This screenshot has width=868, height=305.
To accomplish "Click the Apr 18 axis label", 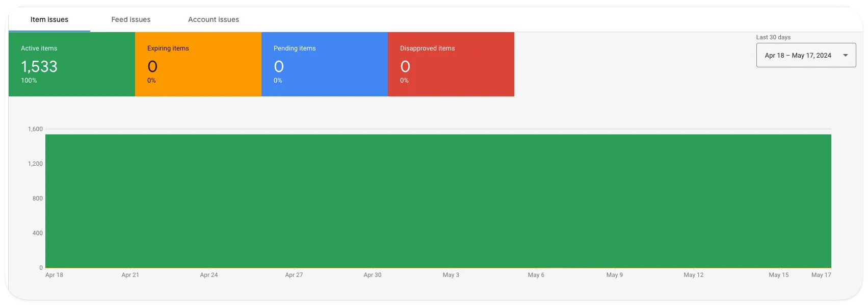I will (54, 275).
